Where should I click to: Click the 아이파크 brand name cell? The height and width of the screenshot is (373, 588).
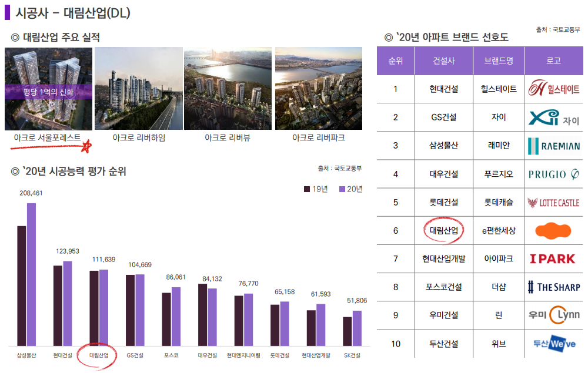click(x=499, y=259)
